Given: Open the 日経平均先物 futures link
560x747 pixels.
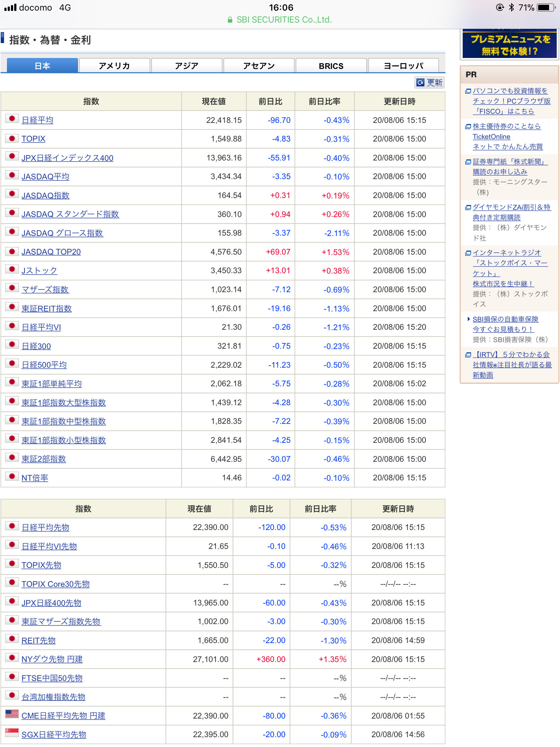Looking at the screenshot, I should click(x=46, y=527).
